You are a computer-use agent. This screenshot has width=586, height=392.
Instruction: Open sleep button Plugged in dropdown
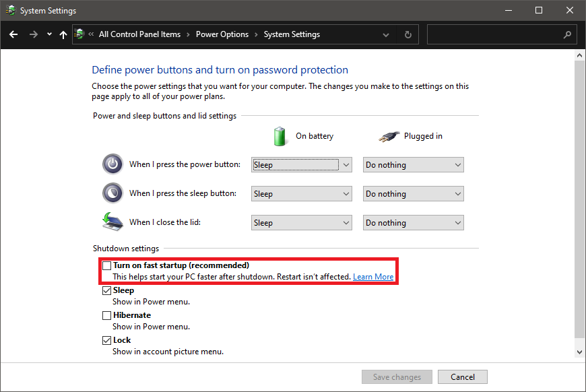click(x=413, y=194)
